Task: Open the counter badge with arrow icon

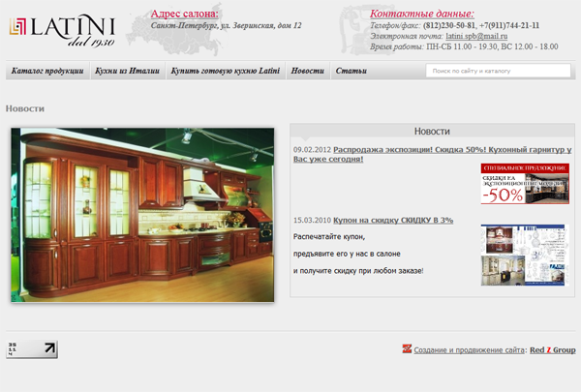Action: [x=32, y=349]
